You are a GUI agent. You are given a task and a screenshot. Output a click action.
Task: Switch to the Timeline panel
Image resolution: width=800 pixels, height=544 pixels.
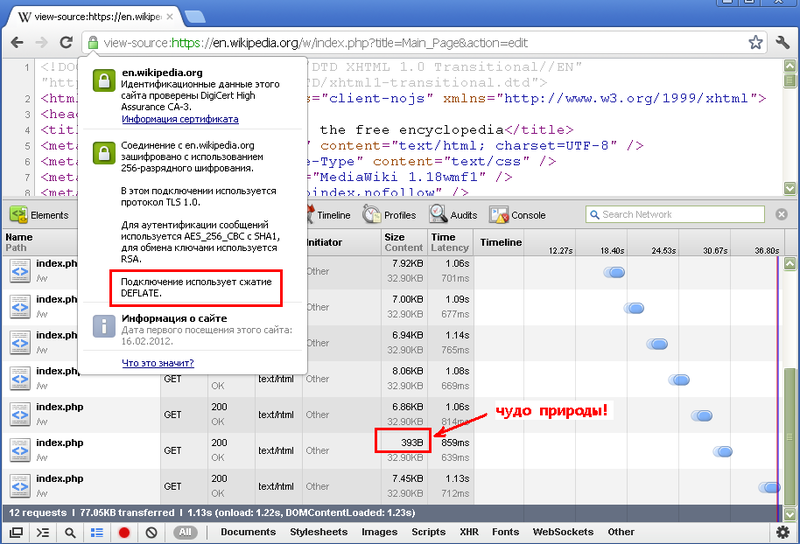click(329, 215)
